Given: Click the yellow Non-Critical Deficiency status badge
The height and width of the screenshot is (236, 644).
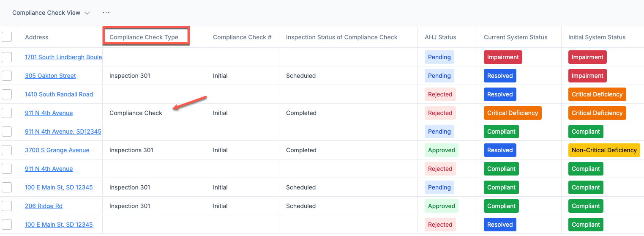Looking at the screenshot, I should point(604,150).
